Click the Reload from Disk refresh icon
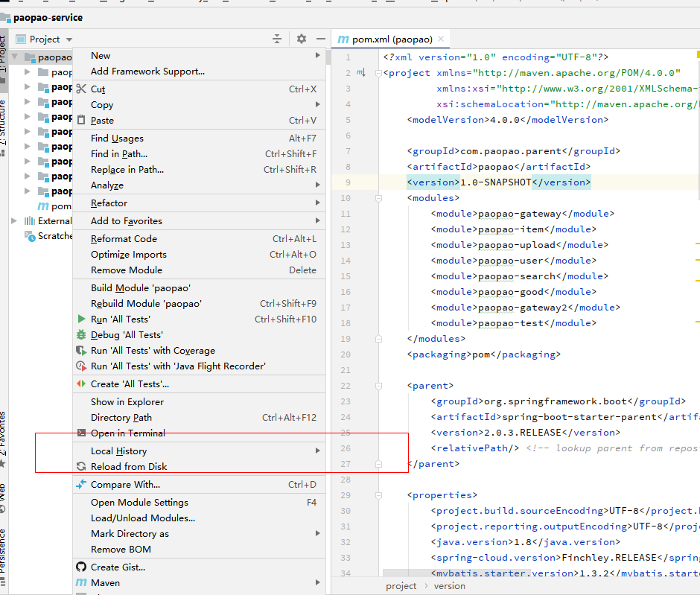This screenshot has width=700, height=595. point(81,466)
